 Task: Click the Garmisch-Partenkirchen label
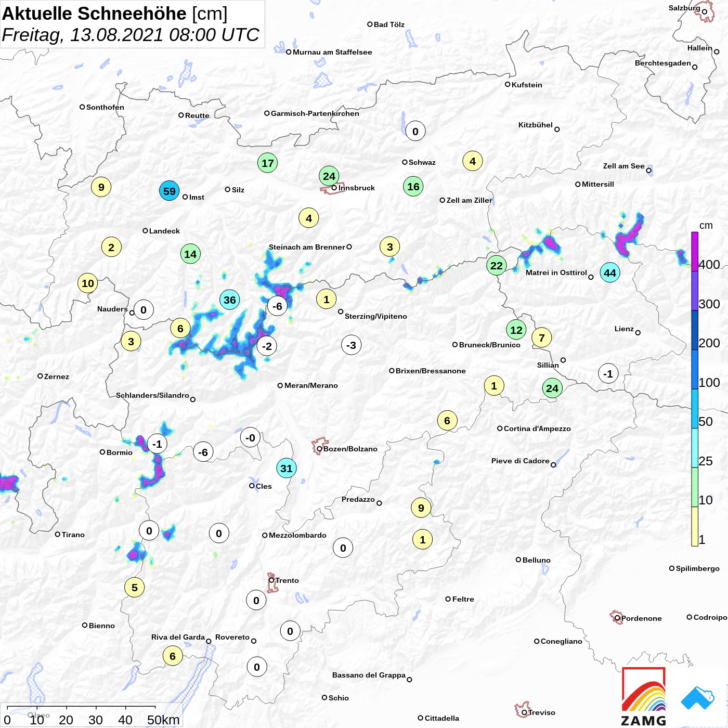(315, 113)
